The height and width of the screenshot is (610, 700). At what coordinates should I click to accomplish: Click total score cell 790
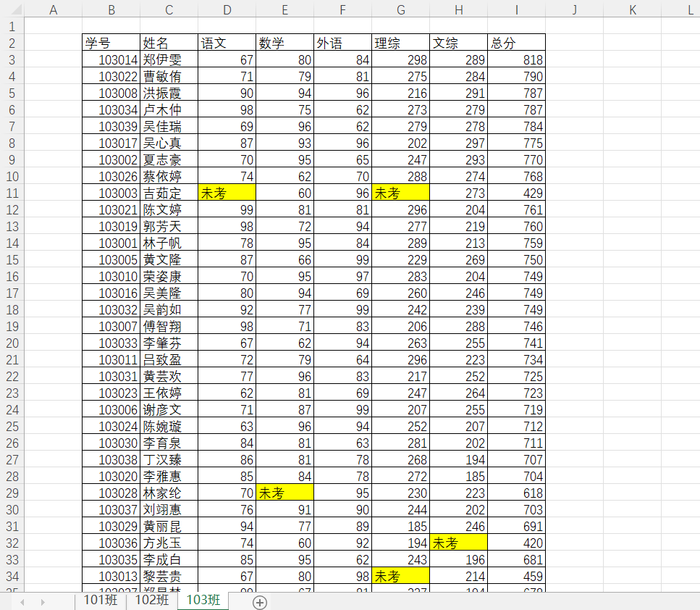tap(517, 76)
